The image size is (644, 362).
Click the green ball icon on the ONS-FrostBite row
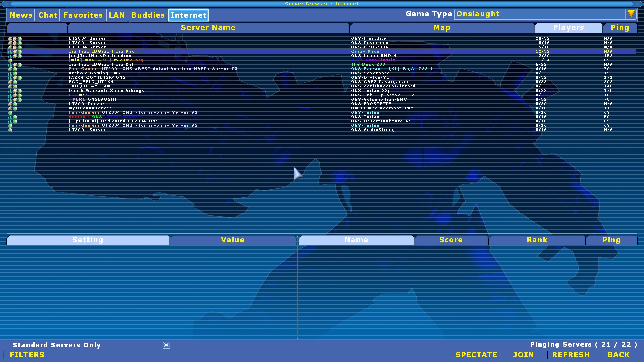tap(20, 39)
